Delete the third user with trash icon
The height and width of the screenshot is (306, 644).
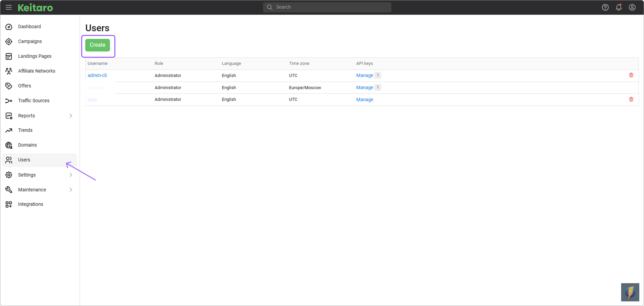pyautogui.click(x=631, y=99)
